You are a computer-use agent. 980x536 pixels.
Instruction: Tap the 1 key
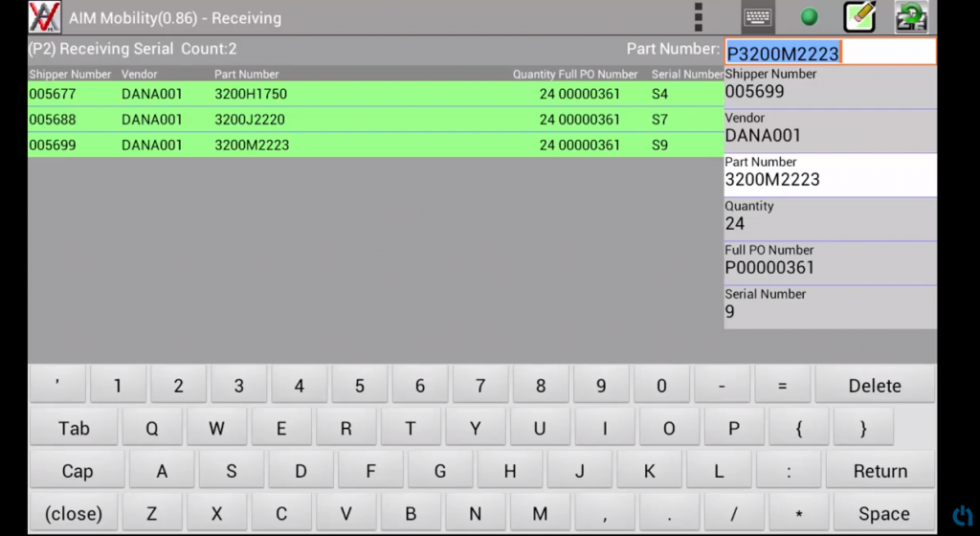(118, 385)
